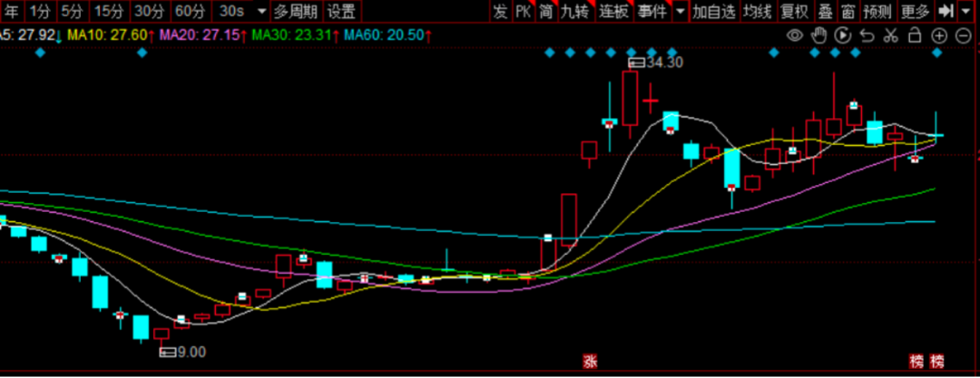Zoom in with the plus circle icon
This screenshot has height=378, width=980.
[939, 35]
